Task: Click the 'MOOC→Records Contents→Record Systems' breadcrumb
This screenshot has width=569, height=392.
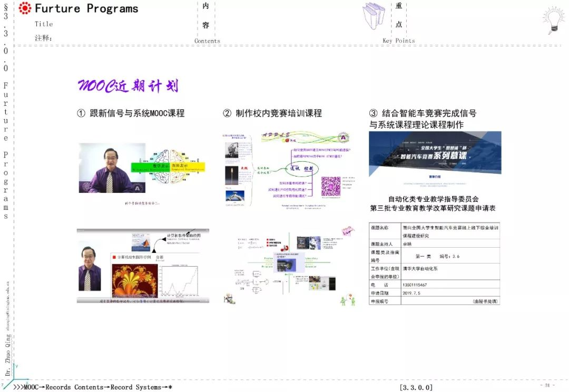Action: 93,387
